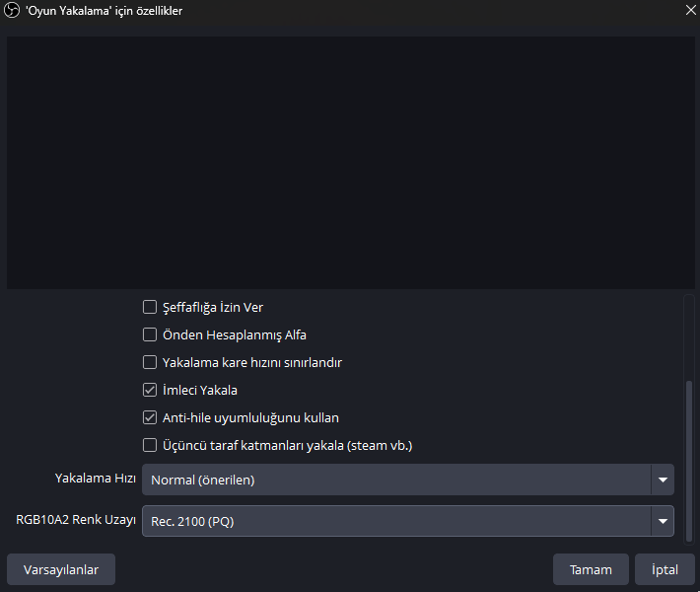Click the OBS logo in title bar
Viewport: 700px width, 592px height.
13,11
